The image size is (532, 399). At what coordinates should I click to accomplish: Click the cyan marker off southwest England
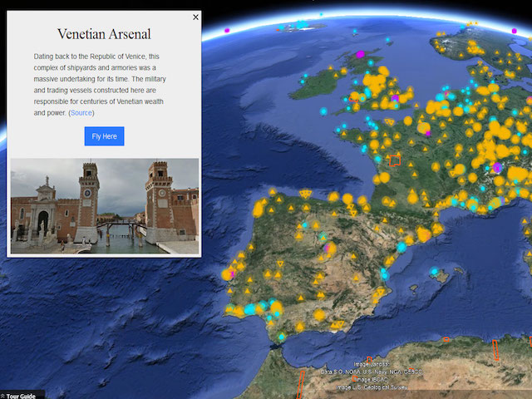click(323, 111)
